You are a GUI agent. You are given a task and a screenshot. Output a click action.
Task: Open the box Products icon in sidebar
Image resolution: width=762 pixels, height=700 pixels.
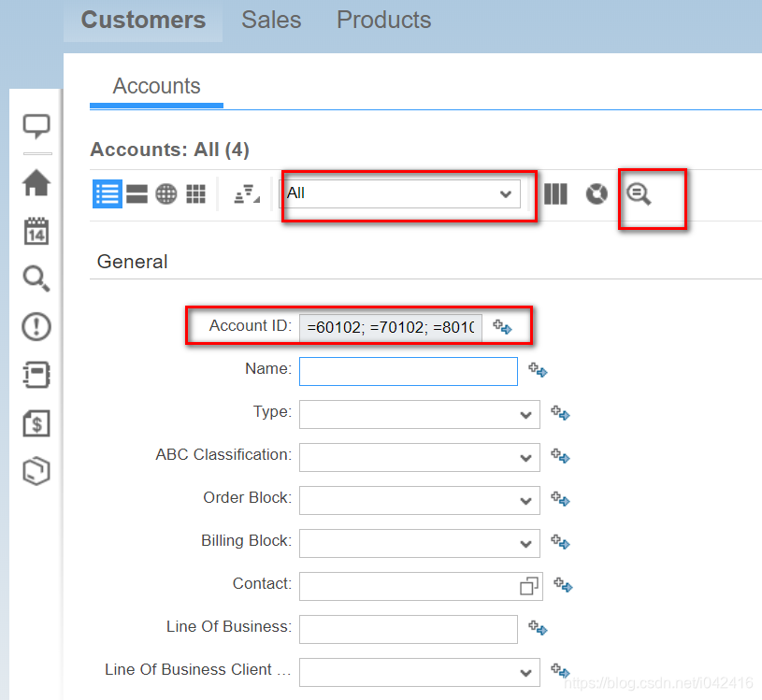36,471
